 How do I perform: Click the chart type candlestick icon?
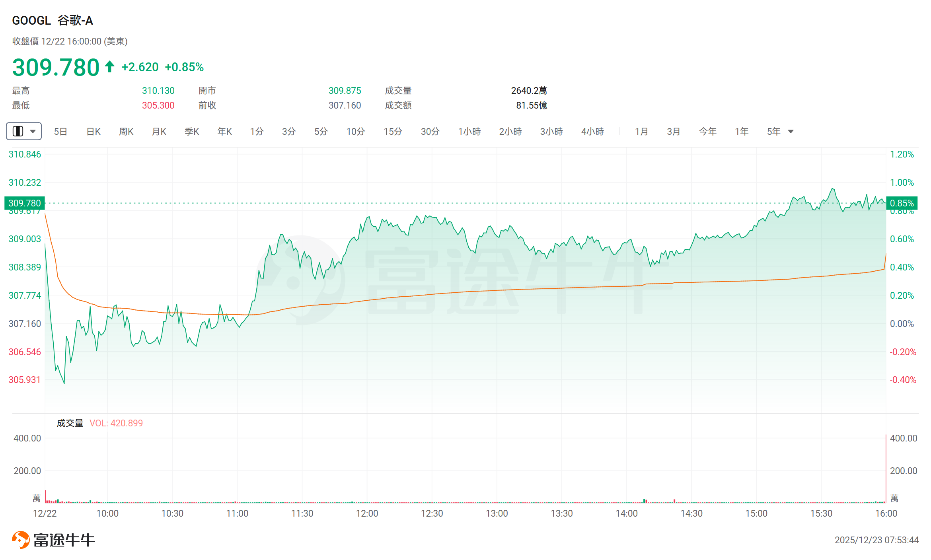(18, 131)
